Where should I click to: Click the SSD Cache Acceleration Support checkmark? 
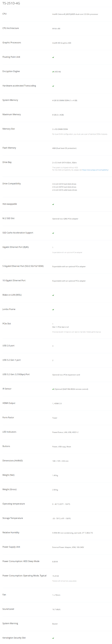(x=53, y=233)
